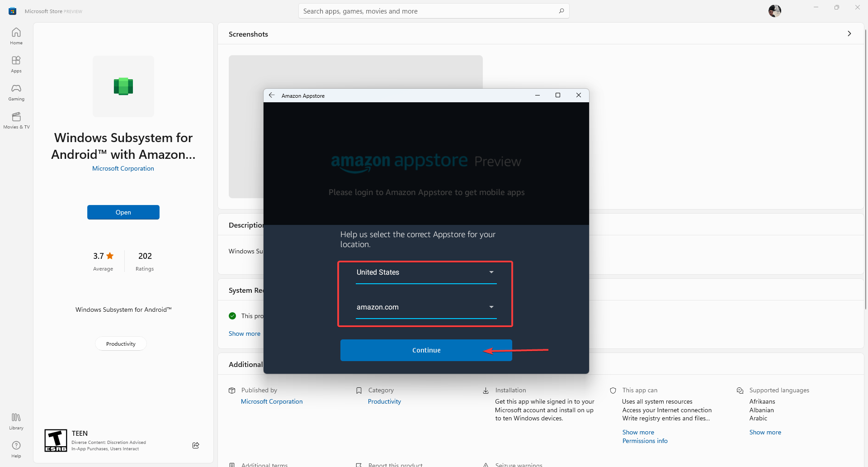Open Microsoft Corporation link under app title
The image size is (868, 467).
123,168
